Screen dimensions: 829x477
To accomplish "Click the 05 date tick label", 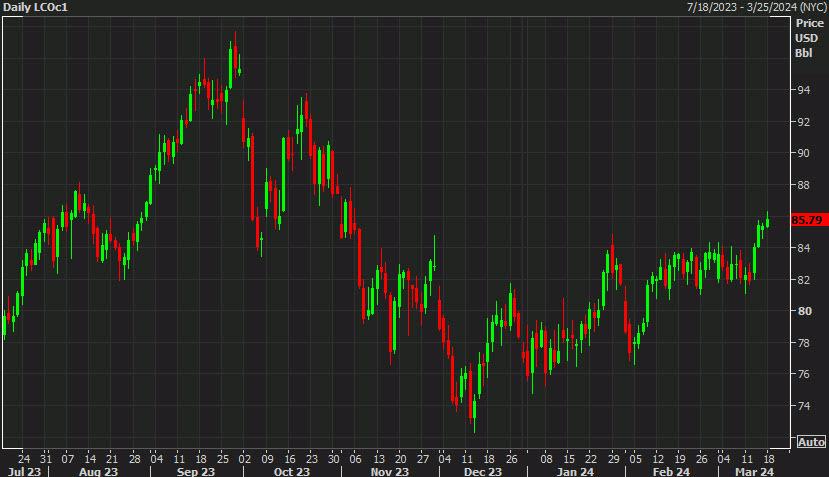I will [x=635, y=458].
